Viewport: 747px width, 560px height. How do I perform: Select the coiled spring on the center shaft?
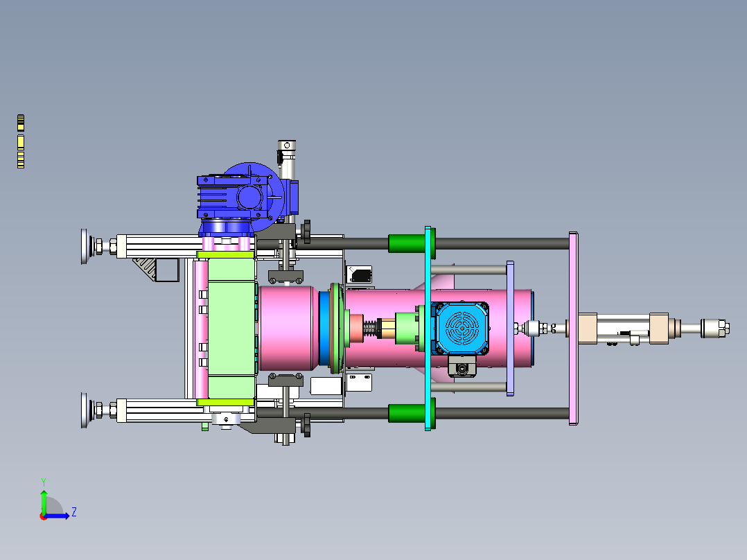point(369,329)
